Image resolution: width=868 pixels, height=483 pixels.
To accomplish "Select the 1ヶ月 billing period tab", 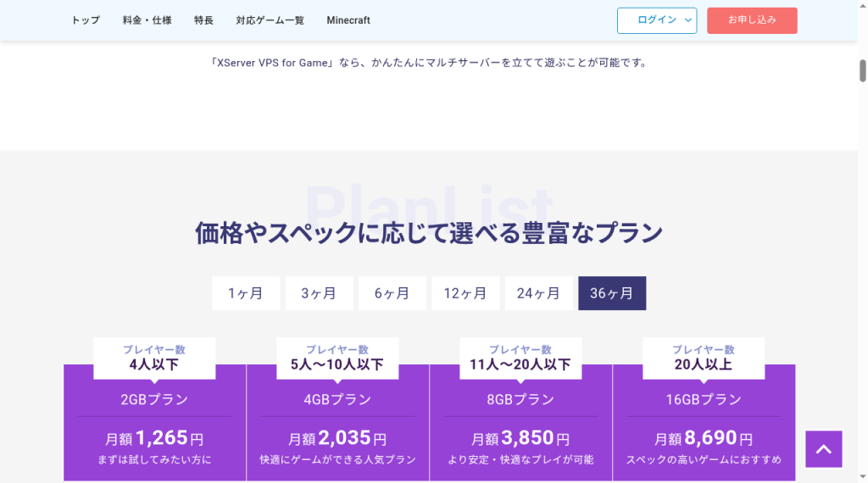I will [246, 293].
